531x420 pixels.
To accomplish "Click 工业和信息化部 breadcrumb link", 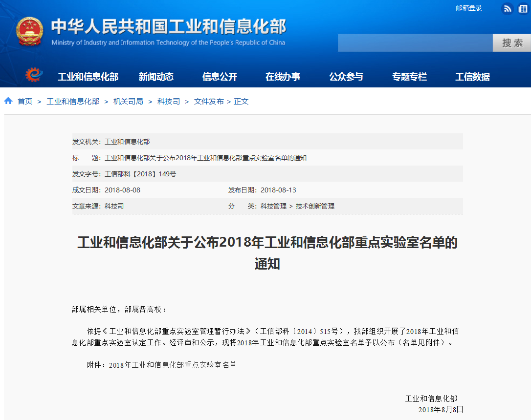I will pyautogui.click(x=73, y=102).
